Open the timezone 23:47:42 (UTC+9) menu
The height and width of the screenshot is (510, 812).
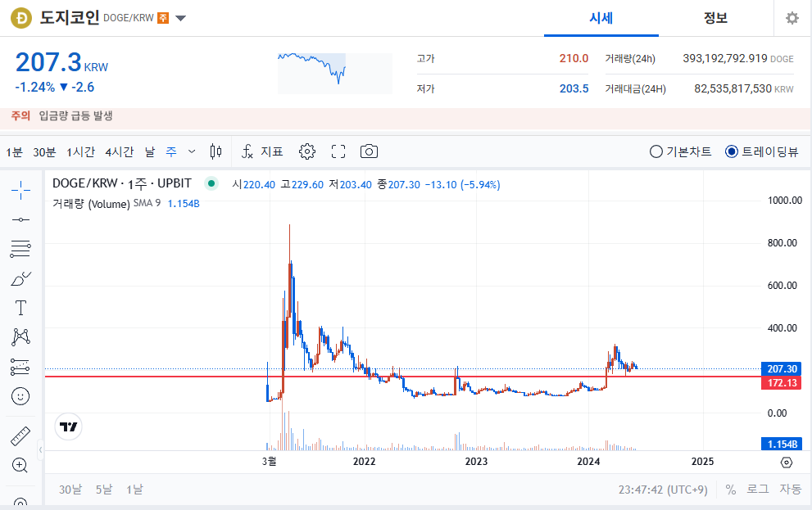pyautogui.click(x=663, y=490)
